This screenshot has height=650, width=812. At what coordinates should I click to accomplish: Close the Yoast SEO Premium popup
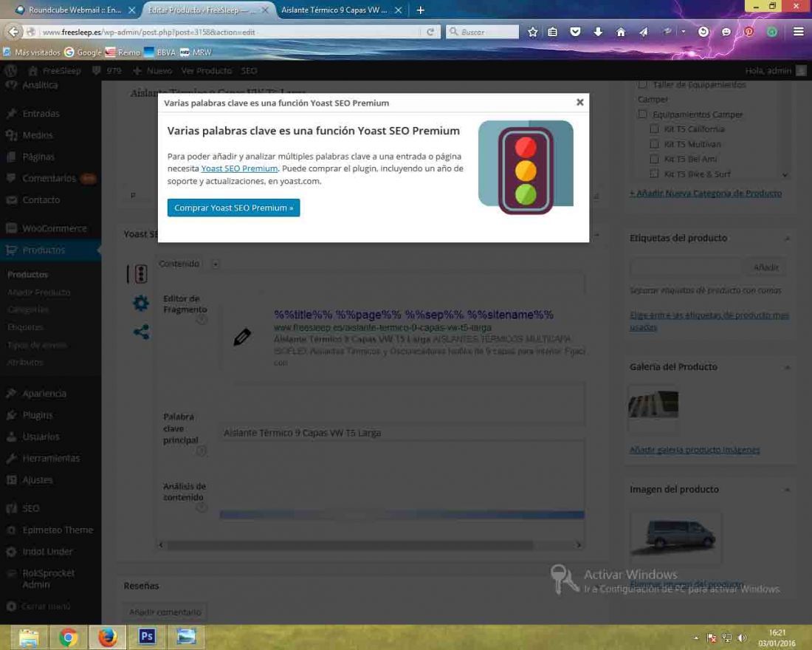click(579, 103)
